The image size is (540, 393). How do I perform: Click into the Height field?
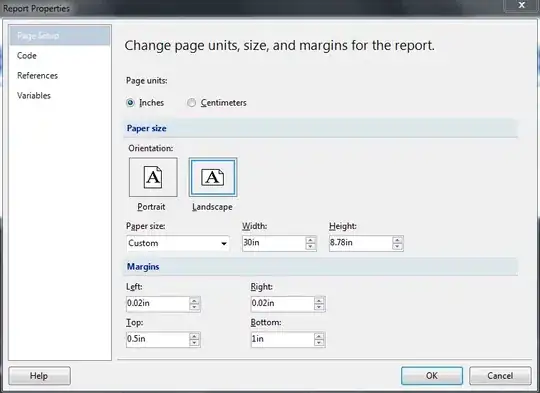pyautogui.click(x=361, y=243)
